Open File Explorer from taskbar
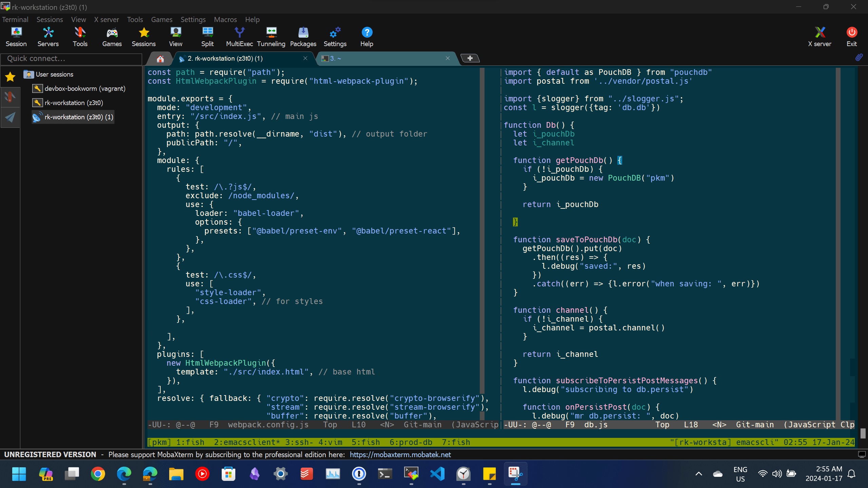Viewport: 868px width, 488px height. (x=176, y=474)
